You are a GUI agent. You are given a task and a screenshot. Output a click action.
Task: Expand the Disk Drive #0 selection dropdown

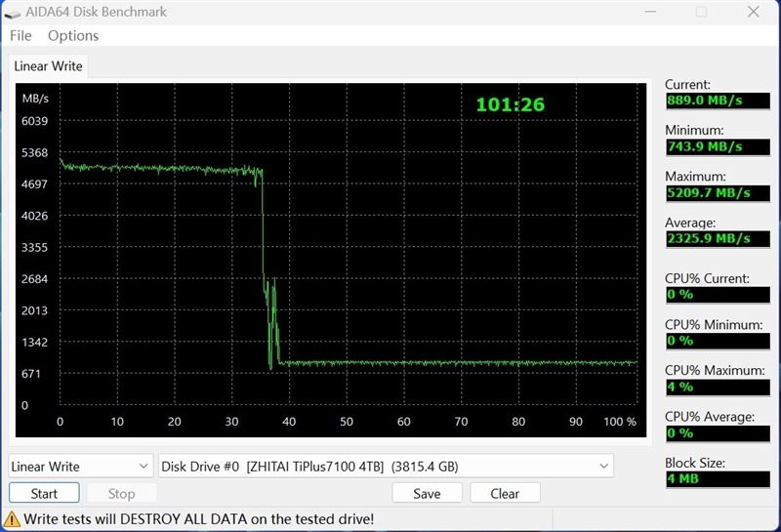[386, 467]
